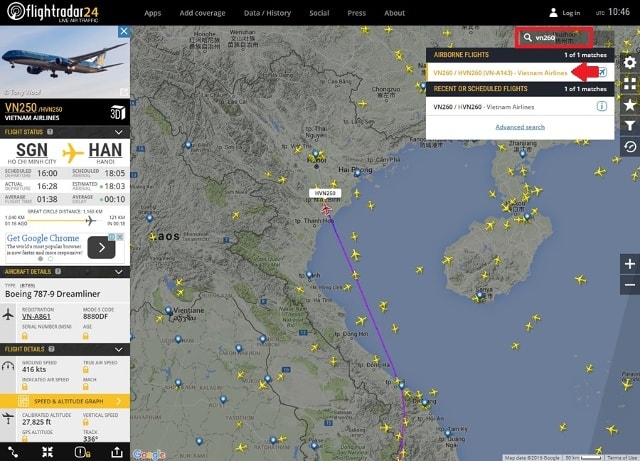The image size is (640, 461).
Task: Collapse the Flight Details section
Action: pyautogui.click(x=119, y=350)
